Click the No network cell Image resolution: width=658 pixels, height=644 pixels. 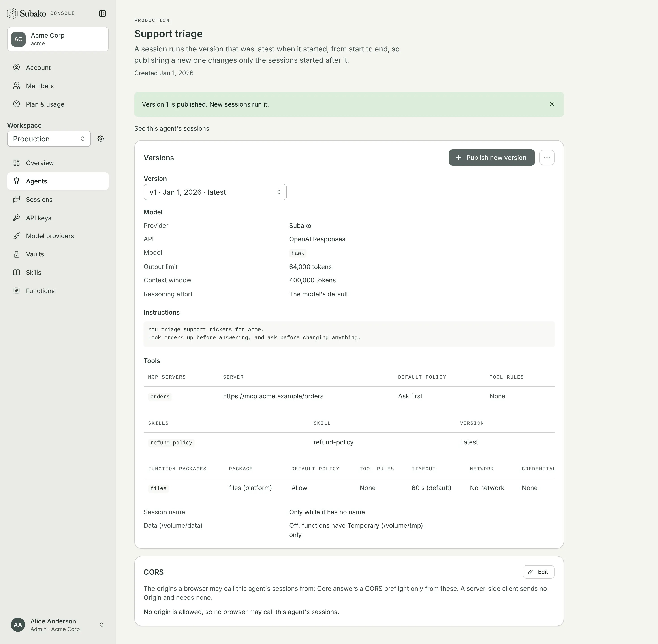tap(487, 488)
